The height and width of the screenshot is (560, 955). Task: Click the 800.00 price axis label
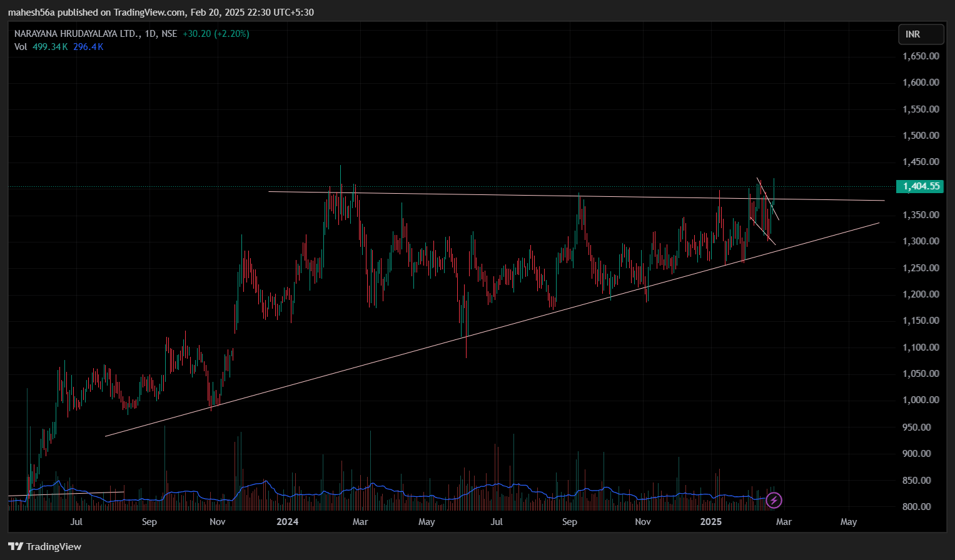coord(917,506)
